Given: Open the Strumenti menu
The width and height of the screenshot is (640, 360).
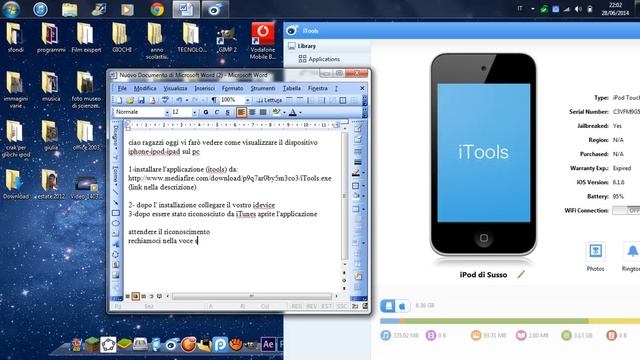Looking at the screenshot, I should (x=263, y=88).
